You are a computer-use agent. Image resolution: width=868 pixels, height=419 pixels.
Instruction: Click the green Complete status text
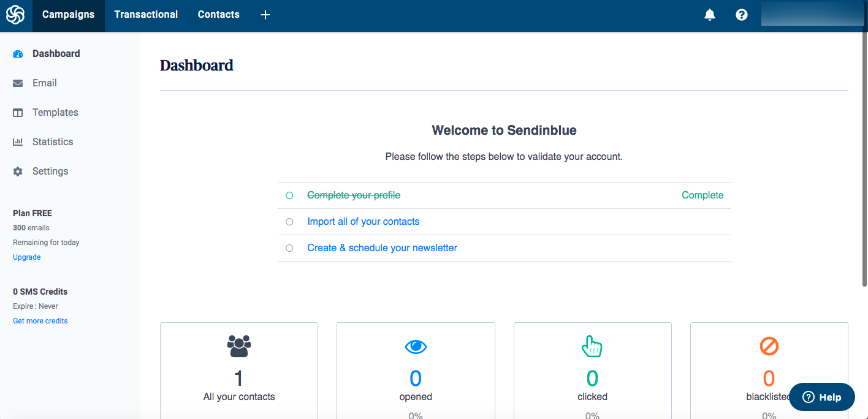pos(702,195)
